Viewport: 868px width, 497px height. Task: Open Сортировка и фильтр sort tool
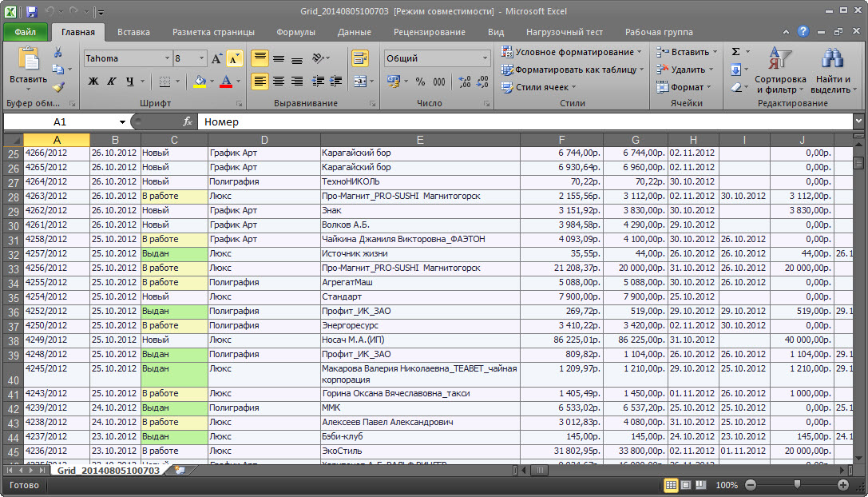pyautogui.click(x=780, y=70)
